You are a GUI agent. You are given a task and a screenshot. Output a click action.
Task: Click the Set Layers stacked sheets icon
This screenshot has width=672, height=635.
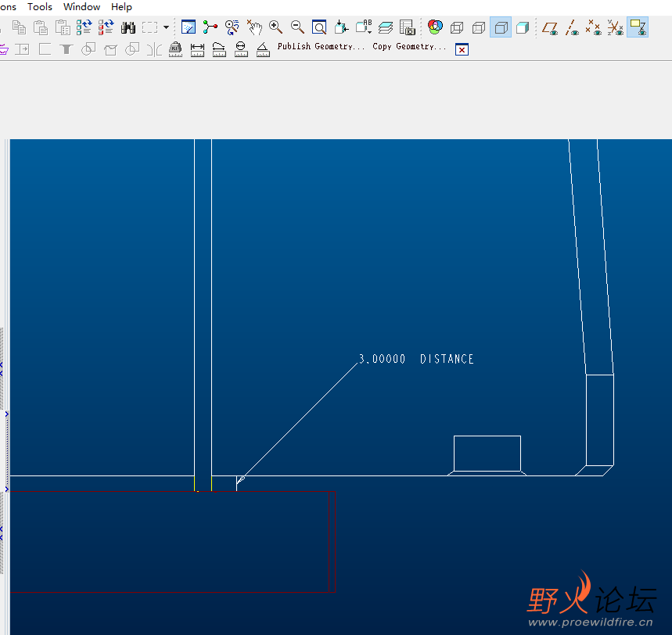[x=386, y=28]
